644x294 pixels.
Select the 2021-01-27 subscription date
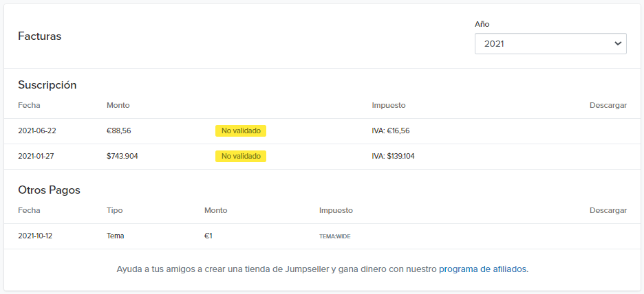[36, 156]
